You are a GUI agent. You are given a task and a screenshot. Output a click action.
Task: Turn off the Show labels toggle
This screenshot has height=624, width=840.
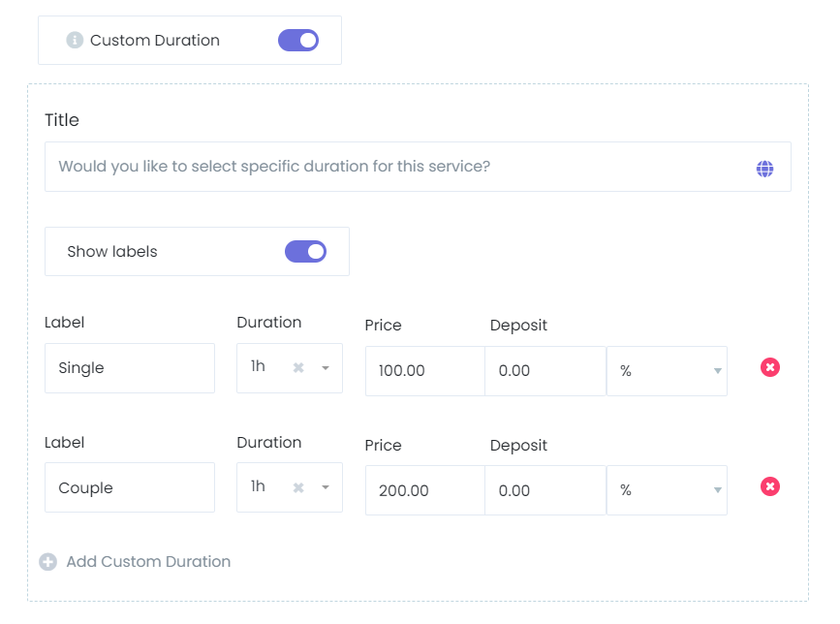tap(306, 250)
